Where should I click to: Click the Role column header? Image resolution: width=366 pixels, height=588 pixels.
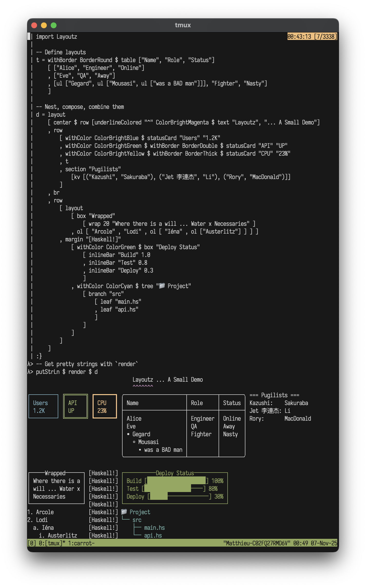pos(197,403)
